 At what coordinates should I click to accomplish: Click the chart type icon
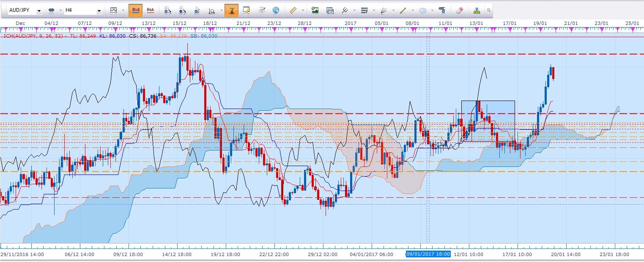pos(113,10)
